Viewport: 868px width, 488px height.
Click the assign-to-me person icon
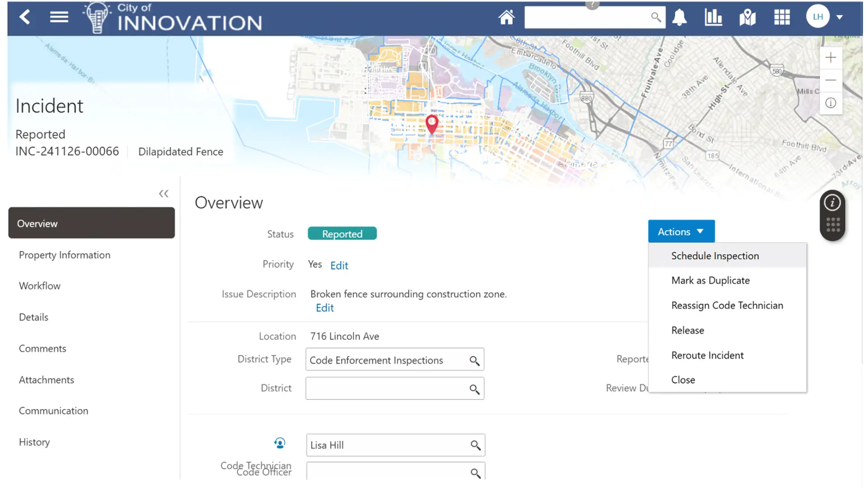click(280, 443)
